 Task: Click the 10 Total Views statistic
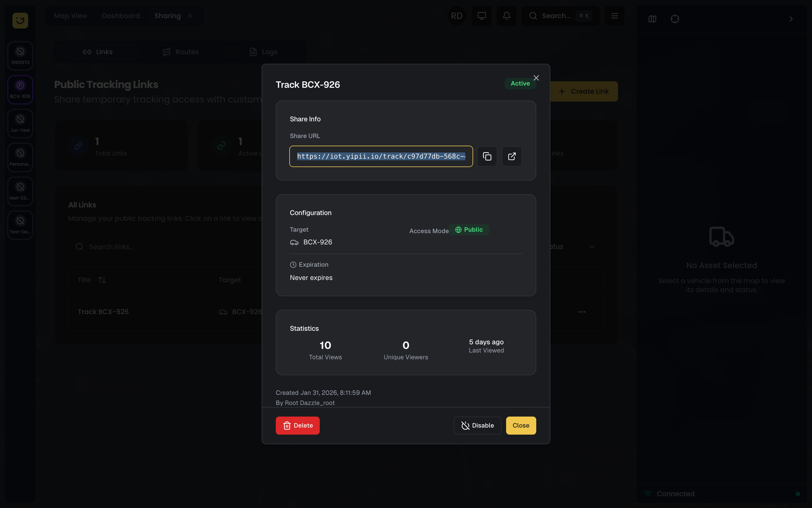325,350
